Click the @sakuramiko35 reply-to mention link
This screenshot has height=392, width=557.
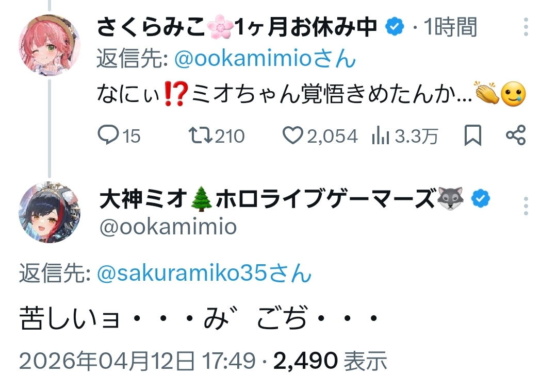(x=204, y=274)
